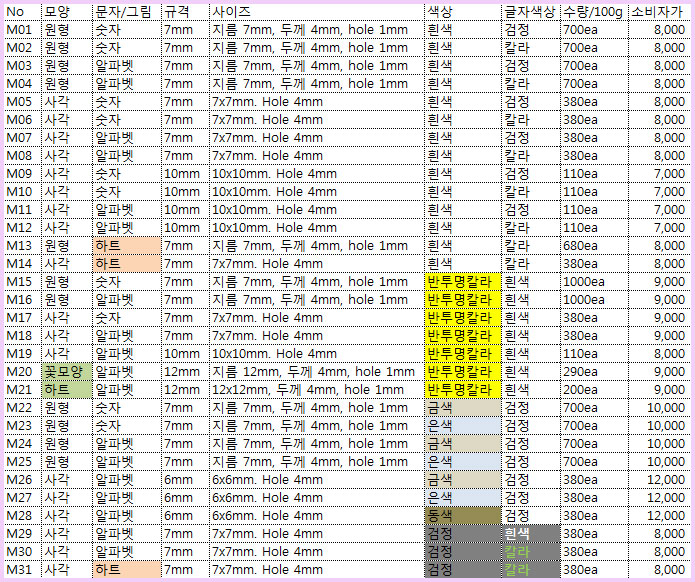This screenshot has height=582, width=695.
Task: Select '12mm' size cell in row M20
Action: [x=185, y=371]
